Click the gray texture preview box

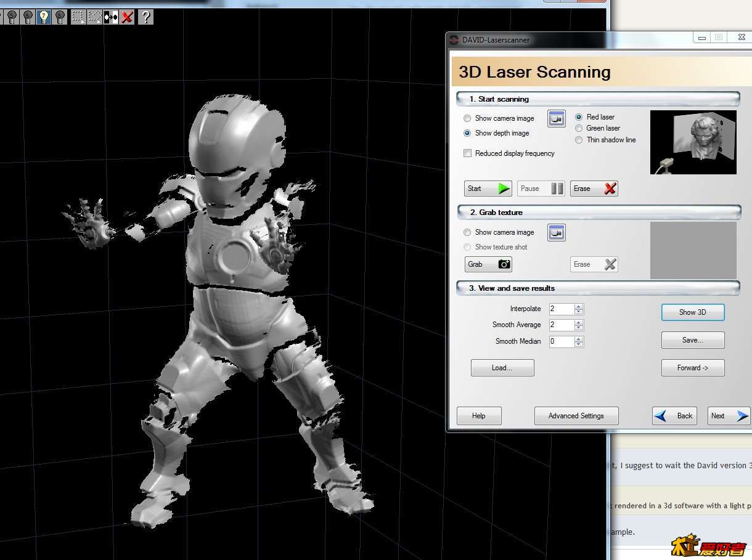[x=693, y=251]
